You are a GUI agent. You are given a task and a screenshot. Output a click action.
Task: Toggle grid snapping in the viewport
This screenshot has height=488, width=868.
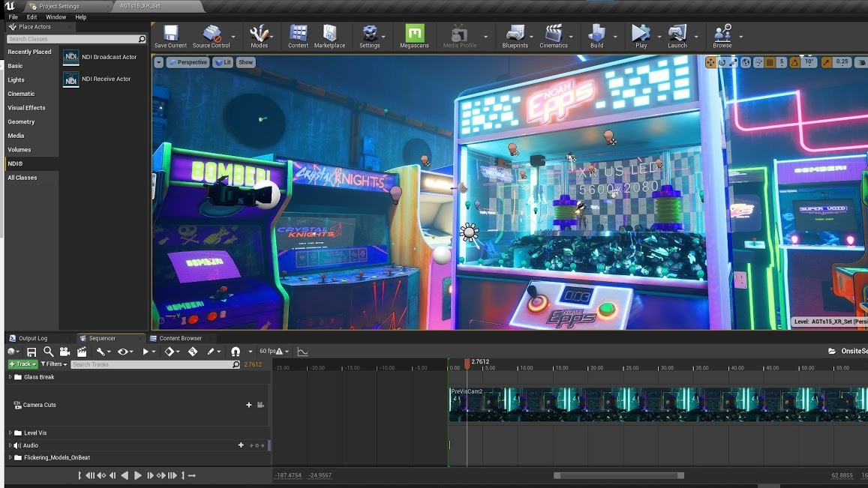pos(770,62)
